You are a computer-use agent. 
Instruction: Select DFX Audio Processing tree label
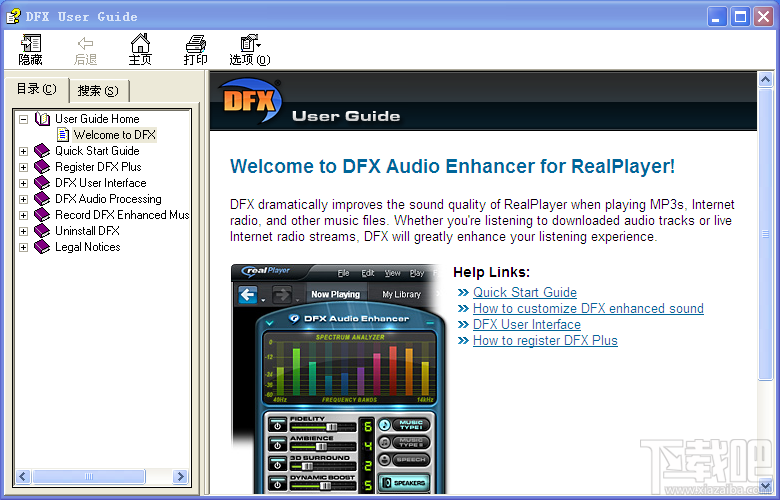pos(108,199)
